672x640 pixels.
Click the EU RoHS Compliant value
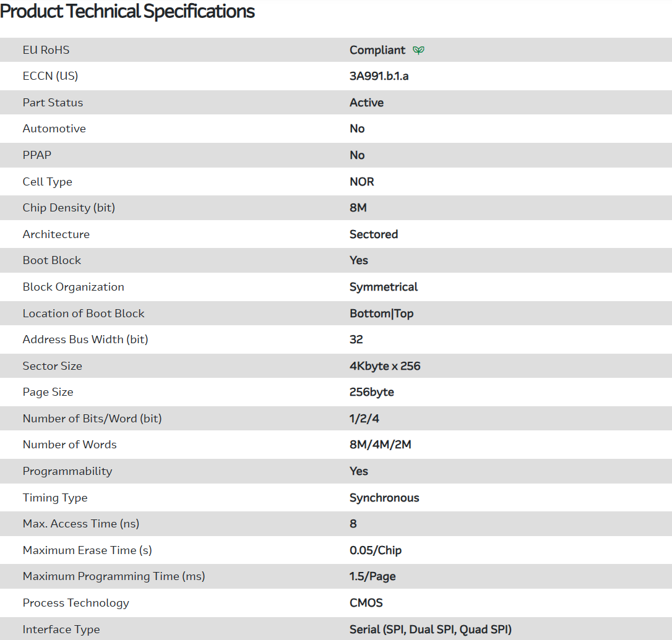click(377, 50)
